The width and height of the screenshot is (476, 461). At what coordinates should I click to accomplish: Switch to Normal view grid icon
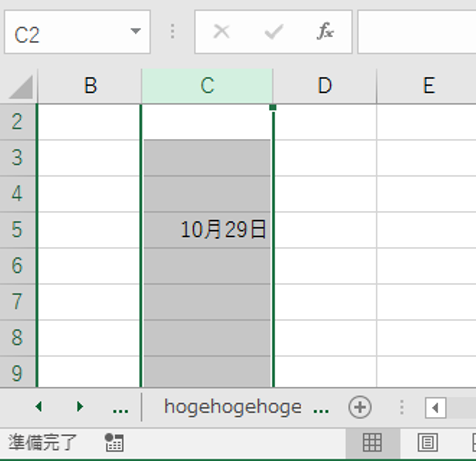pyautogui.click(x=372, y=443)
